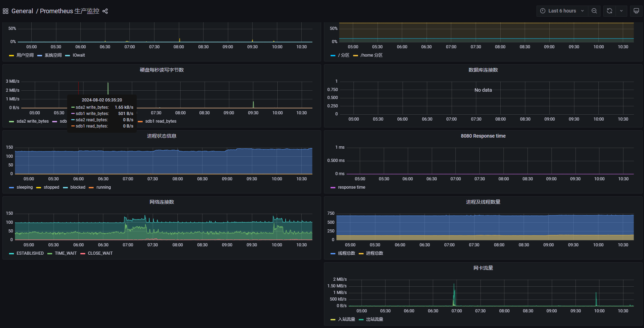Open refresh interval dropdown arrow

coord(621,11)
